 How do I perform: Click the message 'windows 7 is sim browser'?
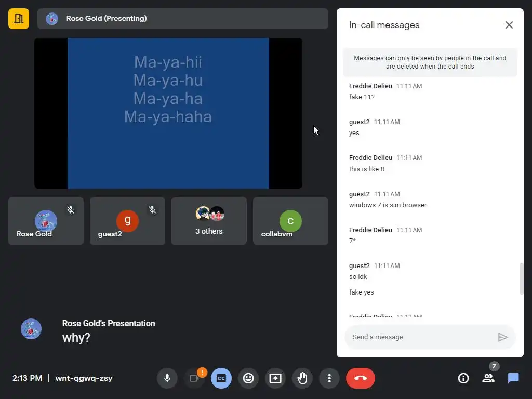[388, 205]
